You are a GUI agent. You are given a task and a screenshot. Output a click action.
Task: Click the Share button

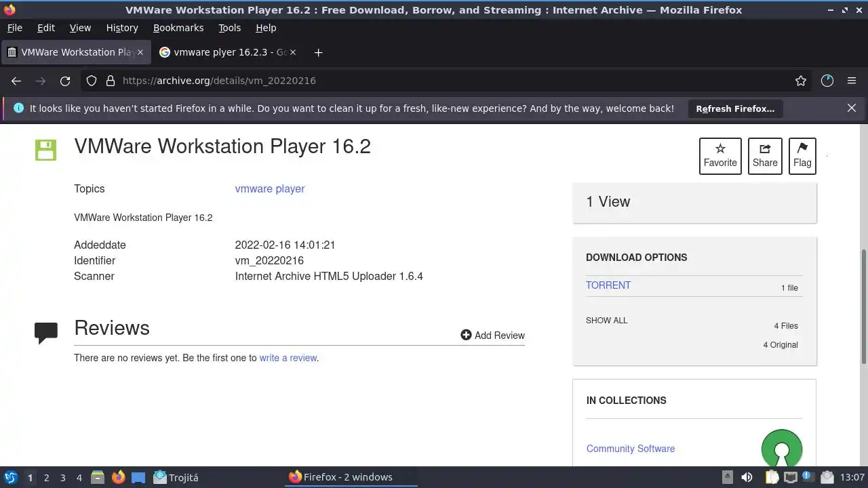point(765,156)
